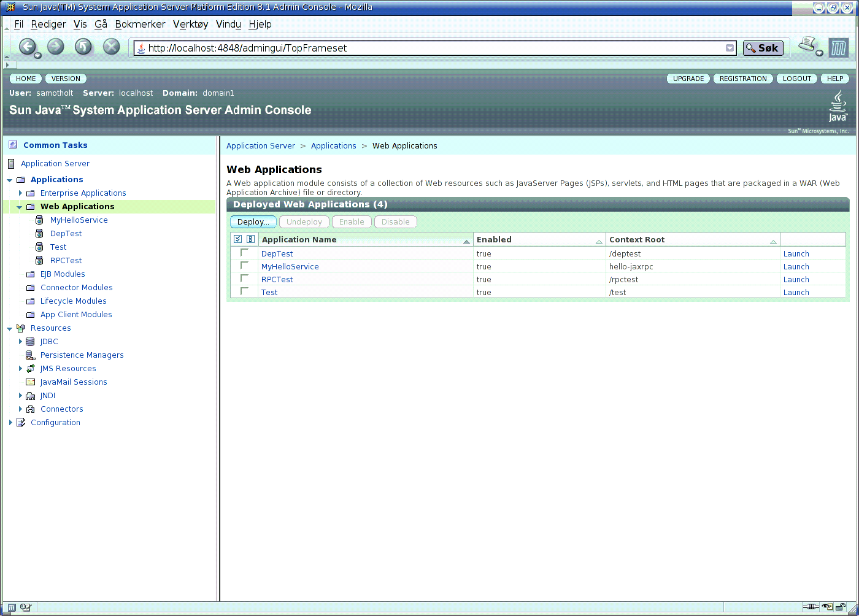Collapse the Applications tree node
Screen dimensions: 859x616
pyautogui.click(x=10, y=180)
